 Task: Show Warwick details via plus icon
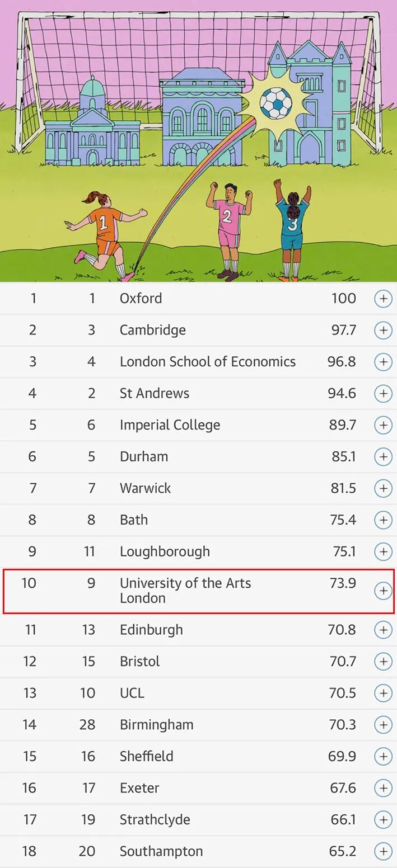tap(383, 488)
